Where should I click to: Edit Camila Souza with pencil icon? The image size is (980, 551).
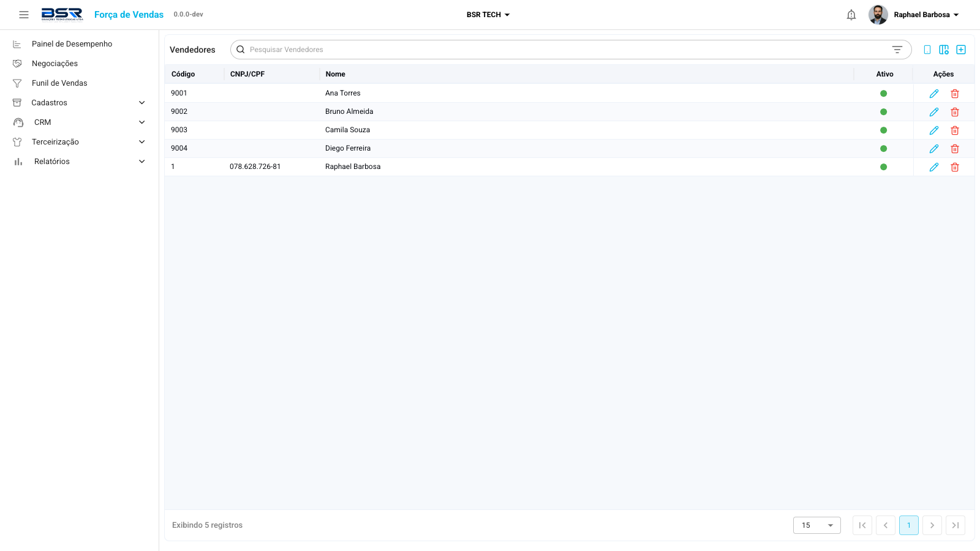point(934,130)
